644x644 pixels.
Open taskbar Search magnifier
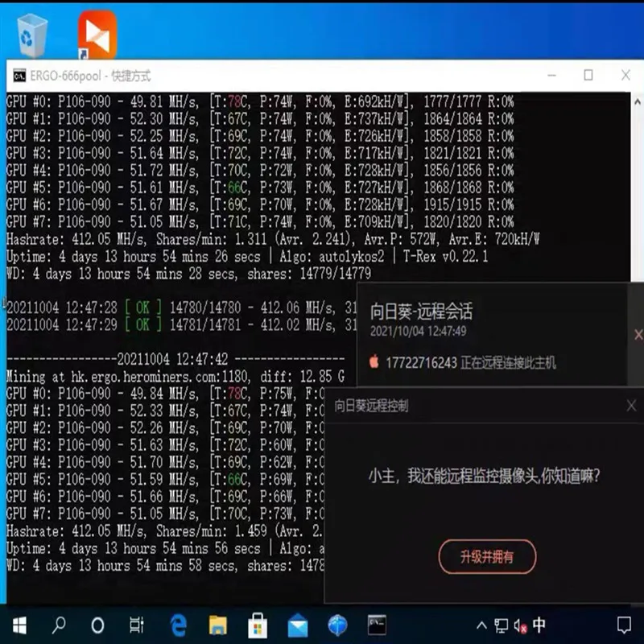coord(60,625)
